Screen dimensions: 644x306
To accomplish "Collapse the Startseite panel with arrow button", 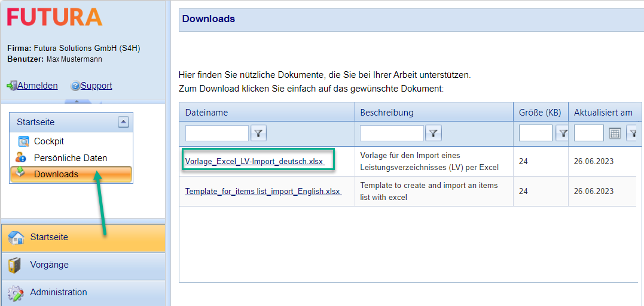I will point(123,122).
